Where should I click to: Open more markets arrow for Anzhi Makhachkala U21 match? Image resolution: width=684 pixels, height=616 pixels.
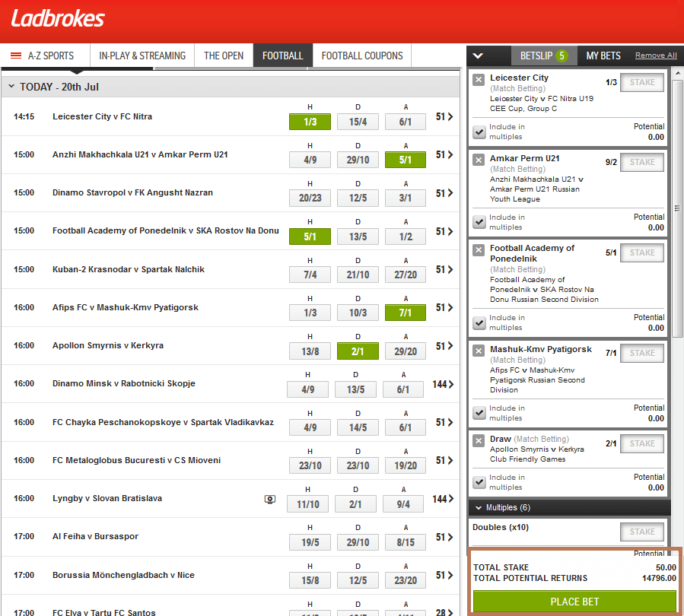click(x=450, y=155)
